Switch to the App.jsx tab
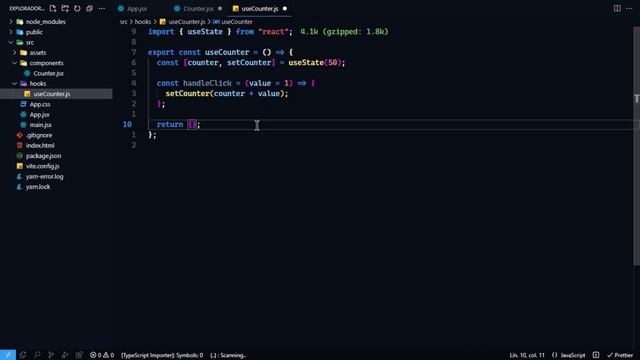 coord(137,9)
